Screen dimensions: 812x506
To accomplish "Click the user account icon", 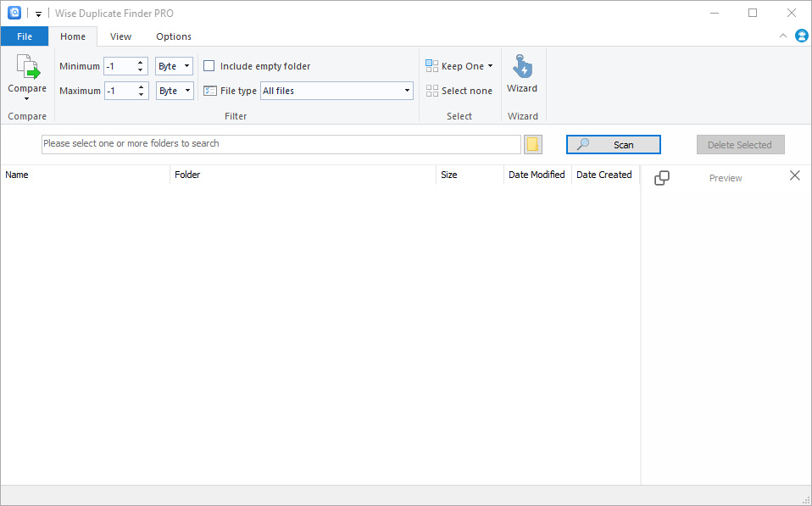I will [802, 36].
